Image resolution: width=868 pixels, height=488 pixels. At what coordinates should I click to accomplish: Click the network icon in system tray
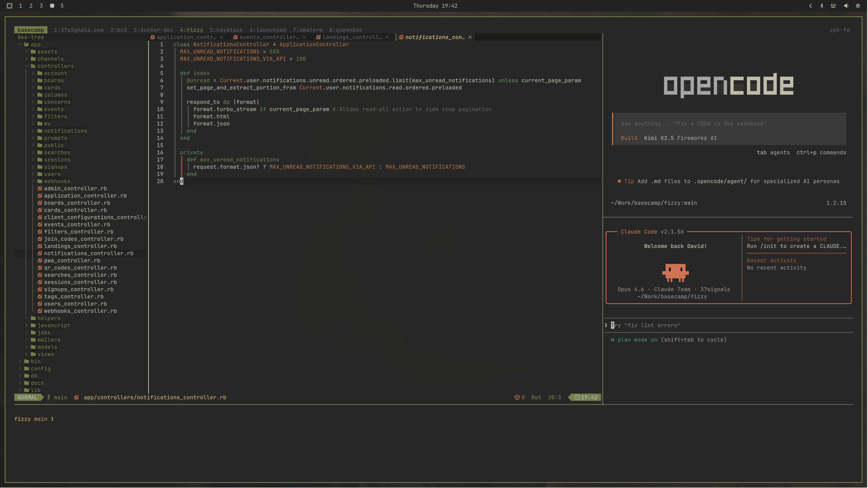click(x=833, y=6)
